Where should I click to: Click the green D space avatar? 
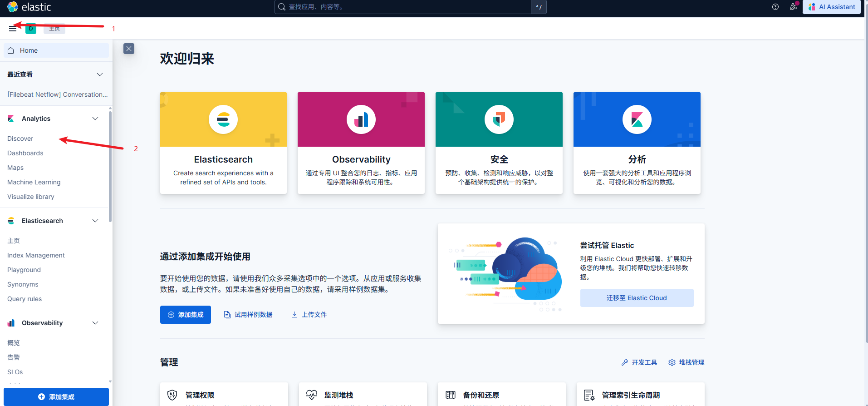coord(31,29)
